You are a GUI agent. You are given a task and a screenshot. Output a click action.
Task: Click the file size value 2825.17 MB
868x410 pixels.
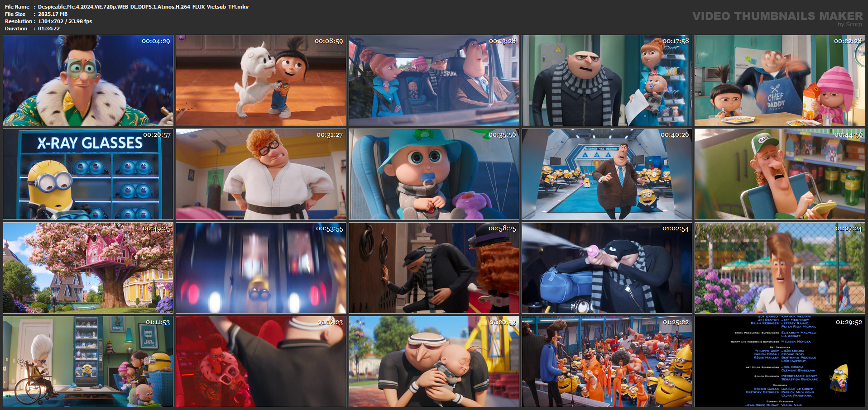point(53,14)
